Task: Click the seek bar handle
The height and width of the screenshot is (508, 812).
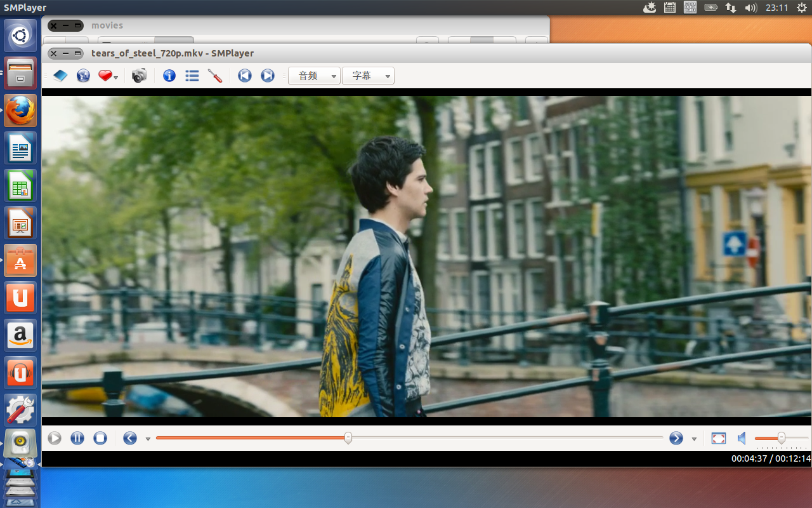Action: click(x=348, y=438)
